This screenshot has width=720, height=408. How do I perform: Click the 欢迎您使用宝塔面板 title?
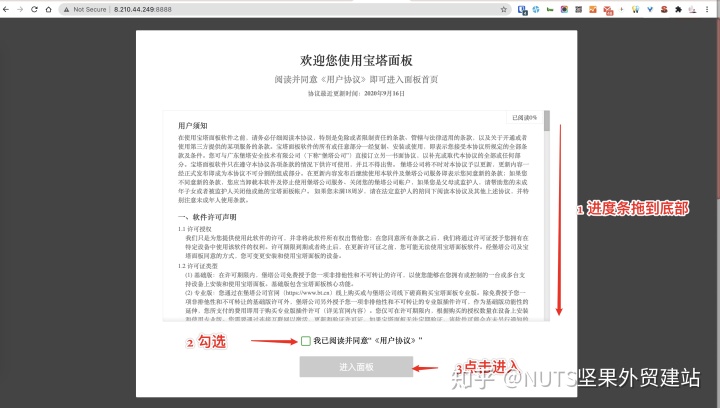coord(356,60)
